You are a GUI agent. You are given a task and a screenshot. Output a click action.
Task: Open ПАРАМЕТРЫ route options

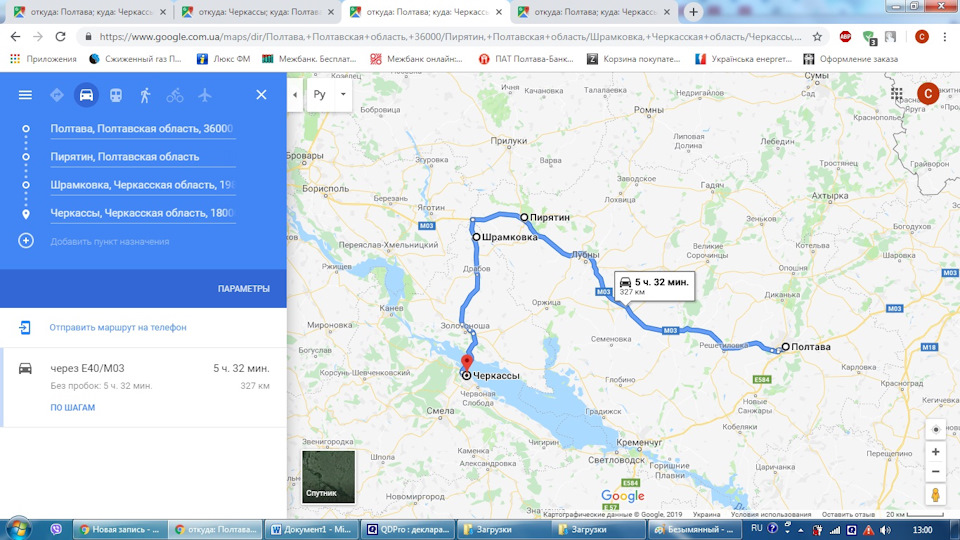[x=244, y=288]
